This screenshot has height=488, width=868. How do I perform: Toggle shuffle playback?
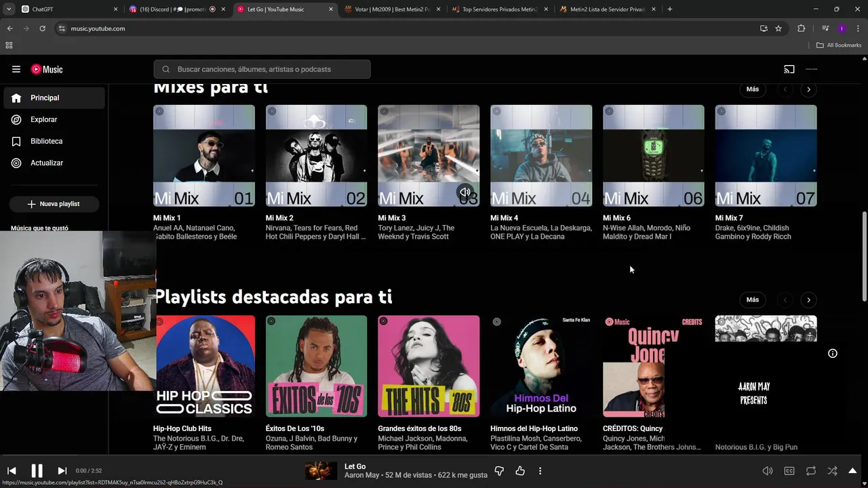tap(832, 470)
